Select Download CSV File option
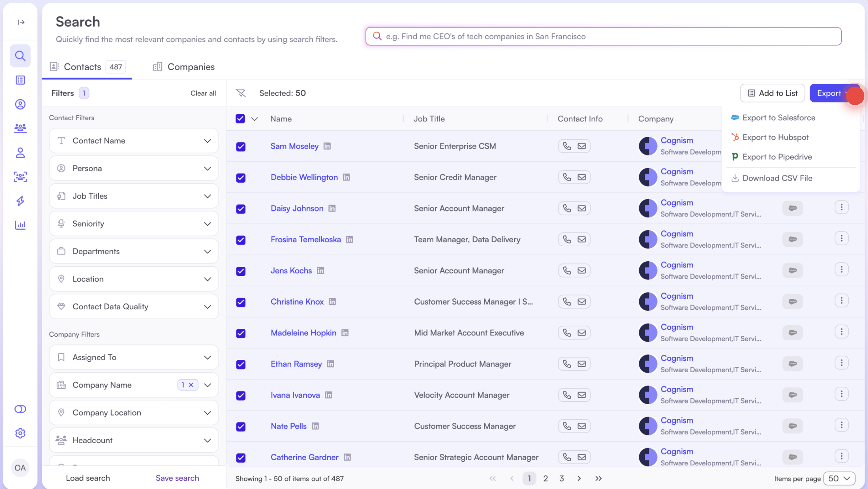 (x=777, y=178)
